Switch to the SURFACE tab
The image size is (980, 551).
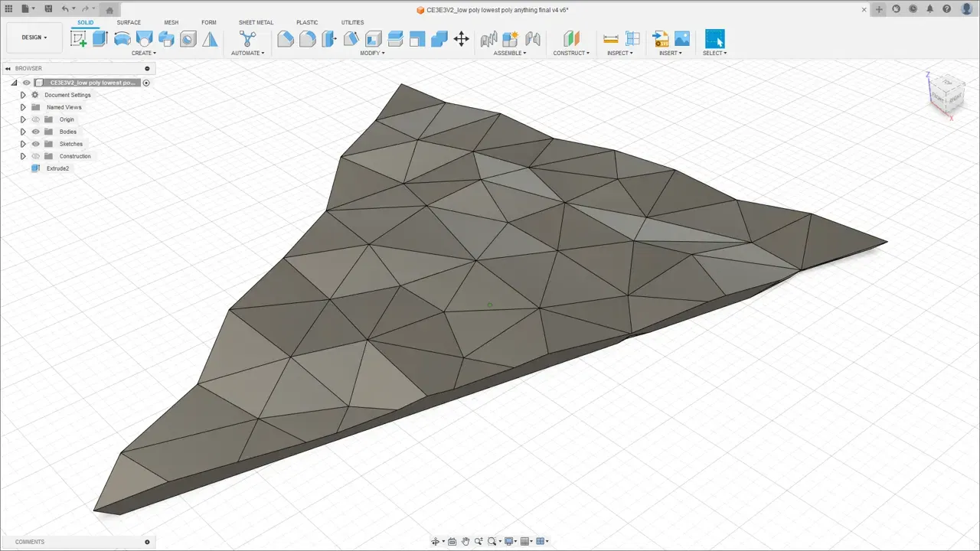point(129,22)
